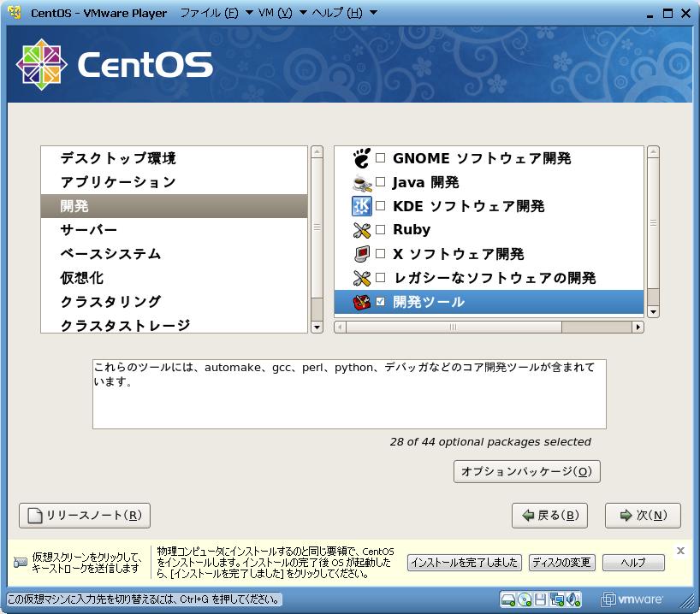The width and height of the screenshot is (700, 614).
Task: Click the GNOME footprint icon
Action: [362, 158]
